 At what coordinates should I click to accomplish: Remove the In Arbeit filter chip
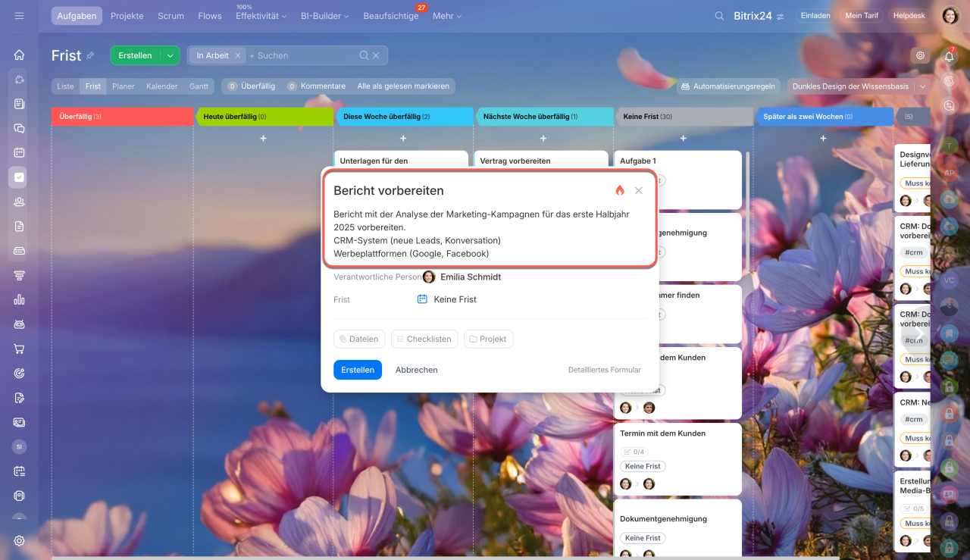[x=237, y=55]
